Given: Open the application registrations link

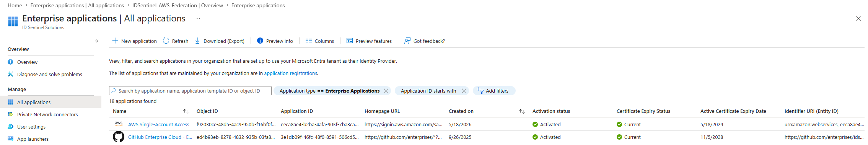Looking at the screenshot, I should click(x=291, y=73).
